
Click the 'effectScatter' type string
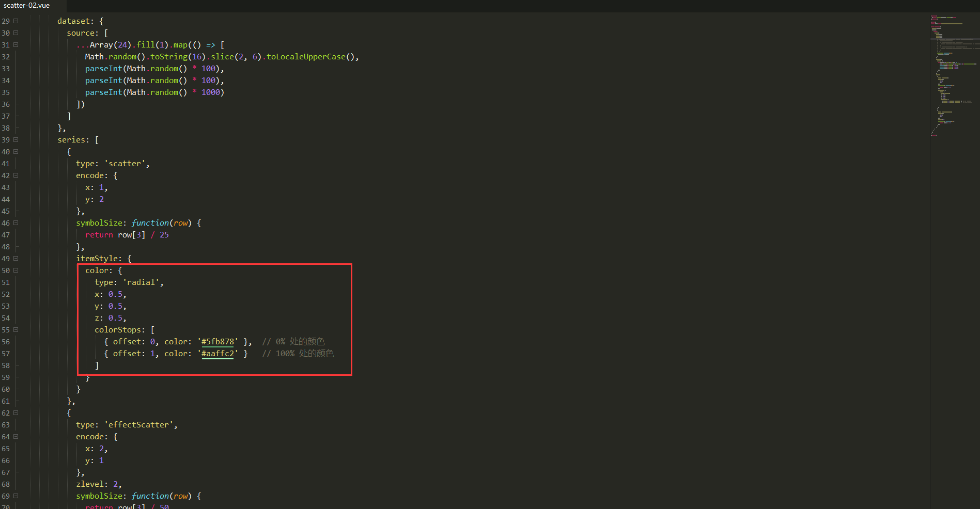[x=138, y=425]
